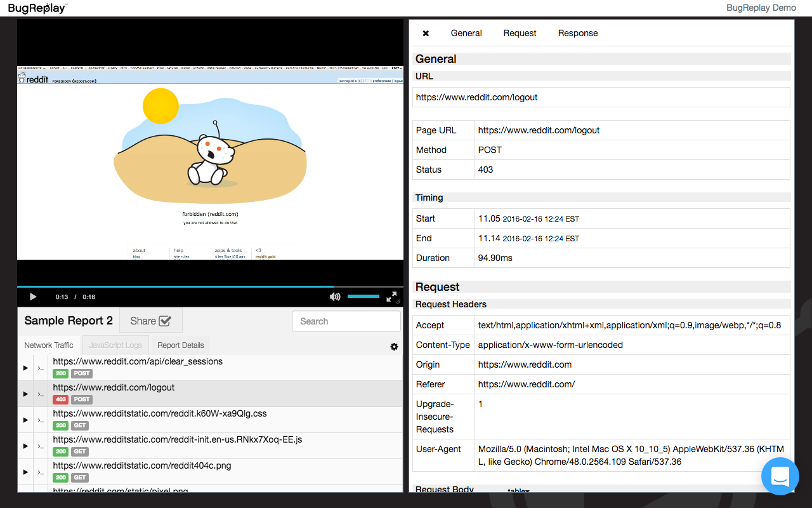This screenshot has width=812, height=508.
Task: Close the request details panel
Action: click(x=426, y=33)
